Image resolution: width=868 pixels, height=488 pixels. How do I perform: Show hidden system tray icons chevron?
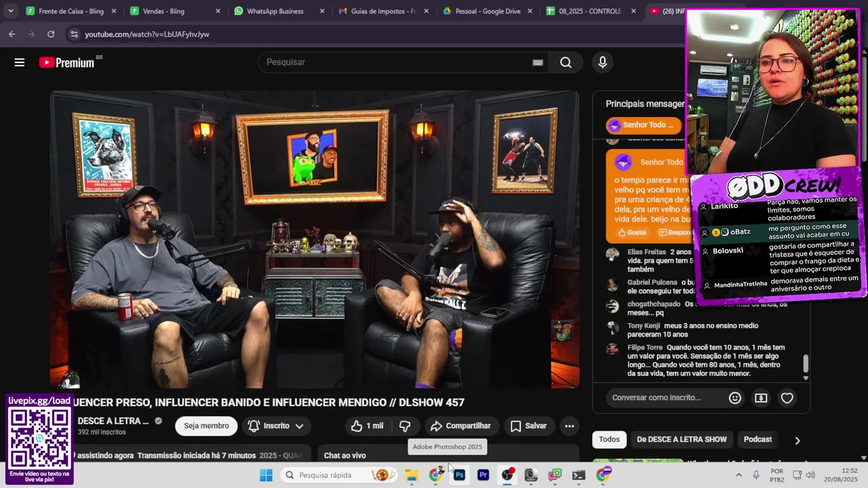pos(738,475)
